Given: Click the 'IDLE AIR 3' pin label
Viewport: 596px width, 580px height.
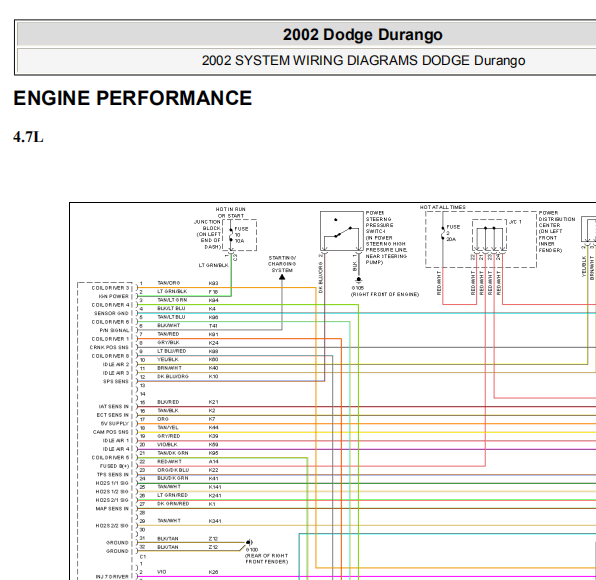Looking at the screenshot, I should (116, 373).
